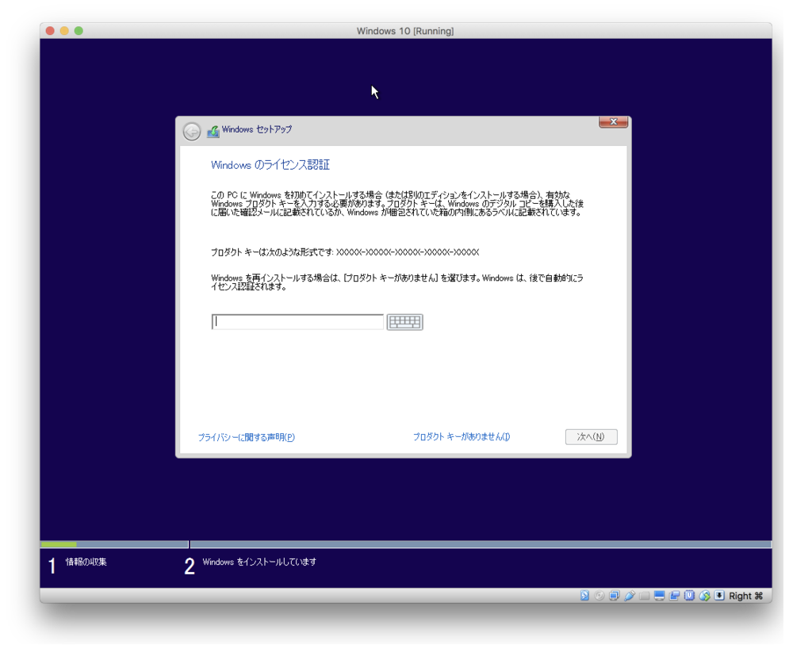This screenshot has width=812, height=660.
Task: Click step 1 情報の収集 label
Action: coord(86,562)
